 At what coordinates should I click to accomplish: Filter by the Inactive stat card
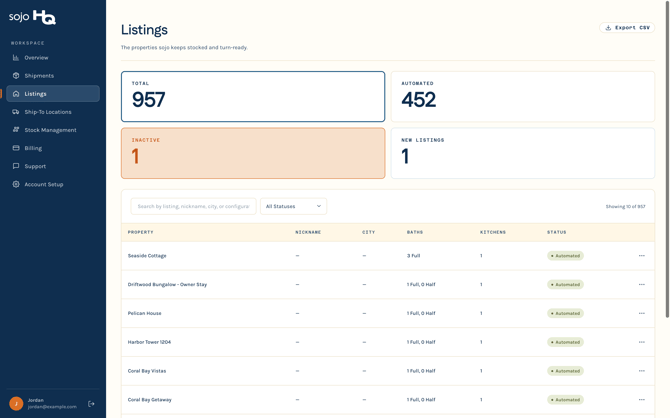[x=253, y=153]
